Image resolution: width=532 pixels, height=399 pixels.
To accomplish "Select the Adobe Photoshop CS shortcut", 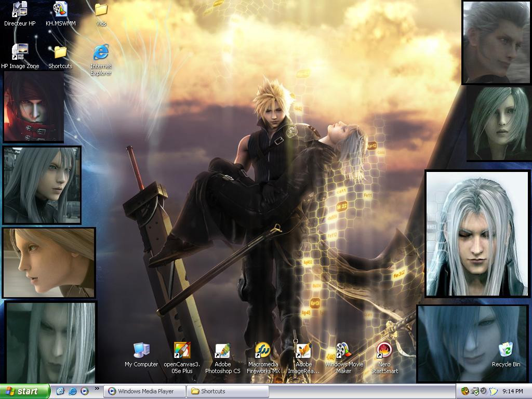I will [x=222, y=358].
